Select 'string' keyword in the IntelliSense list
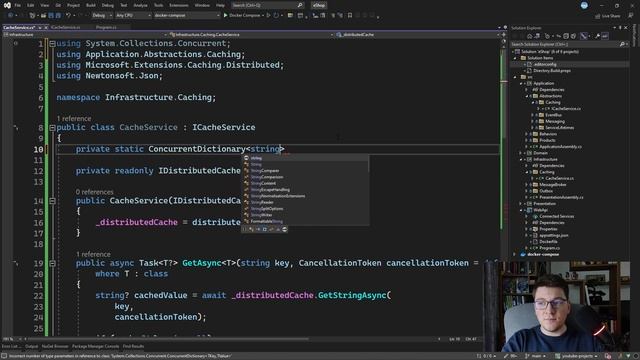This screenshot has height=360, width=640. coord(305,158)
